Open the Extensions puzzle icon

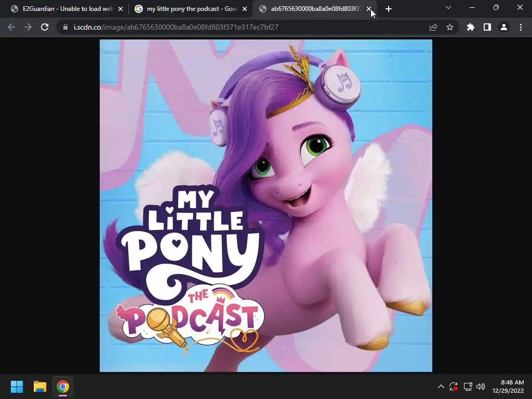(471, 27)
